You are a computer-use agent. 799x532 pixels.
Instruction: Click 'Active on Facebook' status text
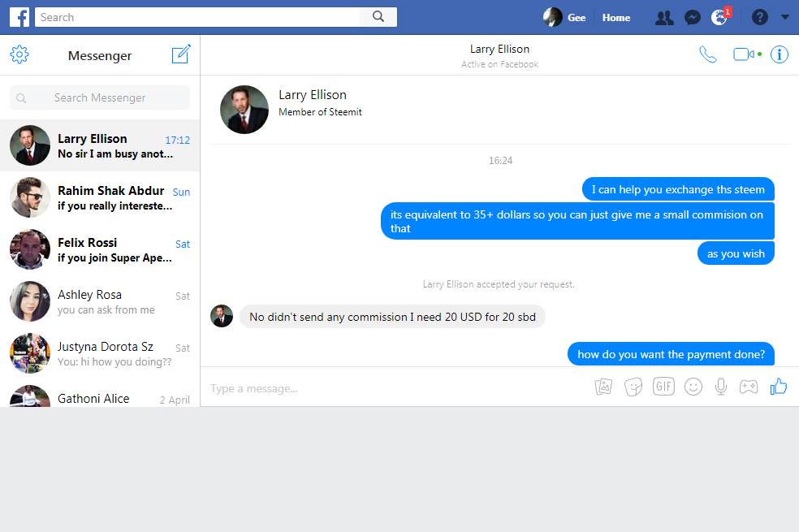(499, 64)
